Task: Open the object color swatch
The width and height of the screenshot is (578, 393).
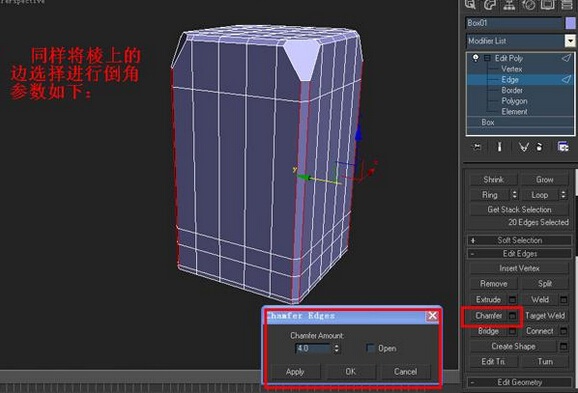Action: pos(570,23)
